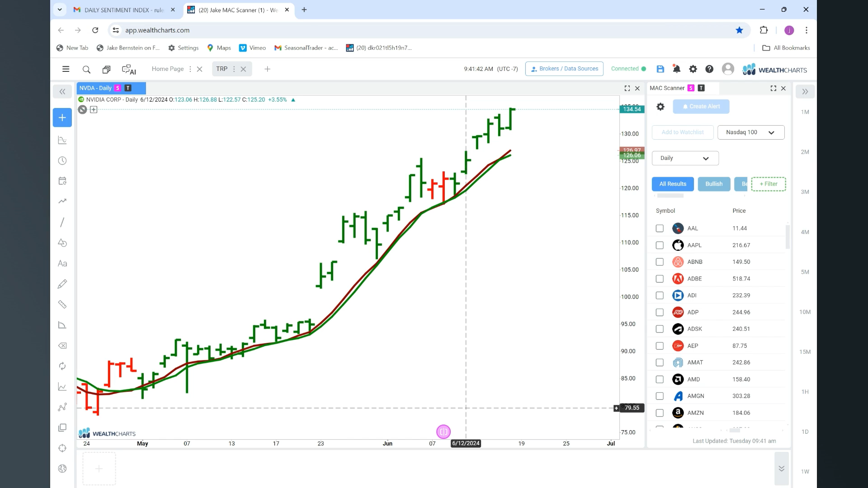
Task: Check the ABNB symbol checkbox
Action: click(x=660, y=262)
